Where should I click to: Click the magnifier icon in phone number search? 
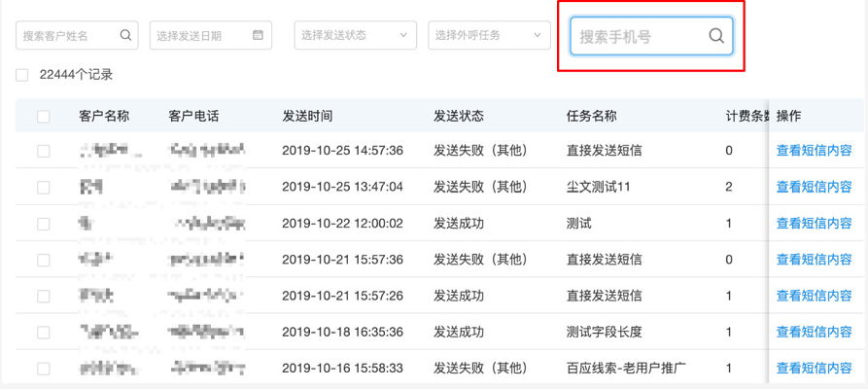[716, 36]
